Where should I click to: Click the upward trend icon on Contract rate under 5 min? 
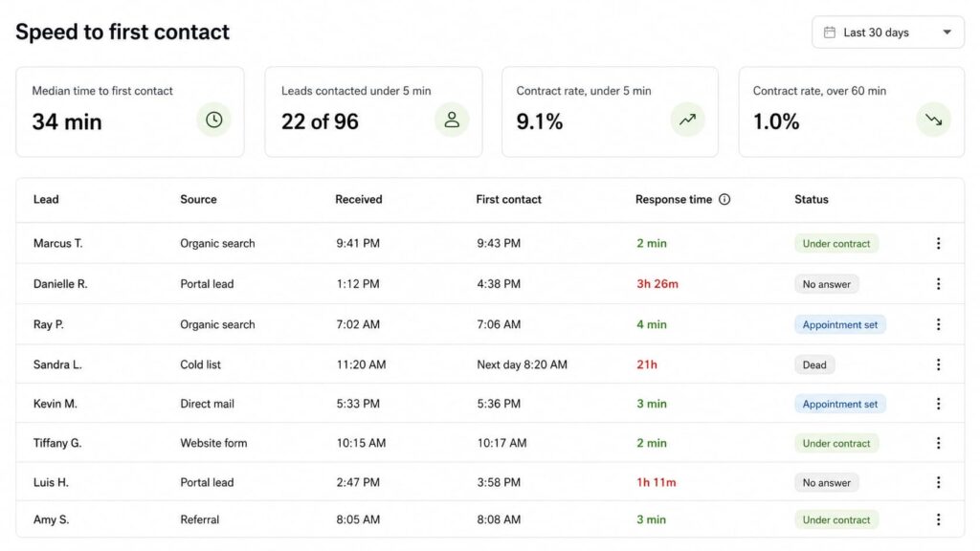coord(687,120)
